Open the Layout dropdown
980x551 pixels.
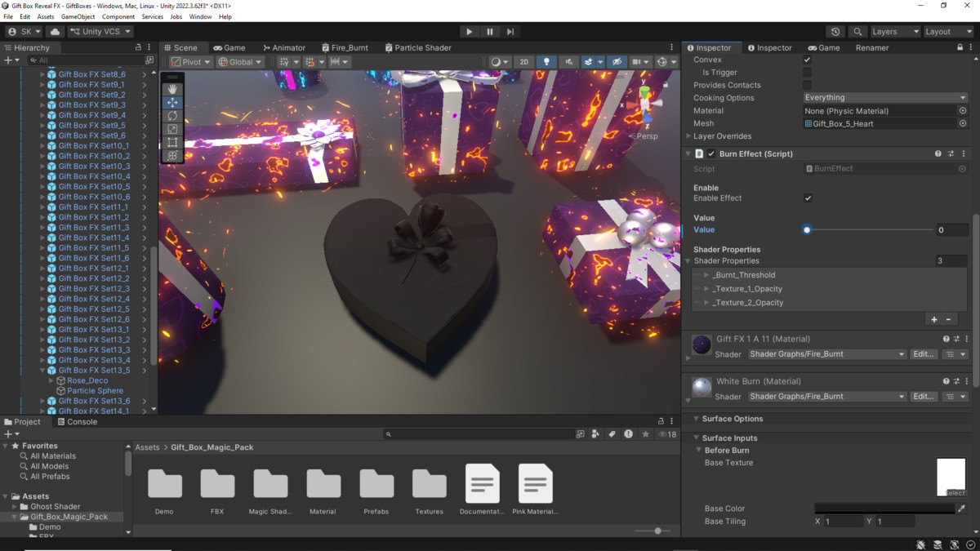point(948,32)
